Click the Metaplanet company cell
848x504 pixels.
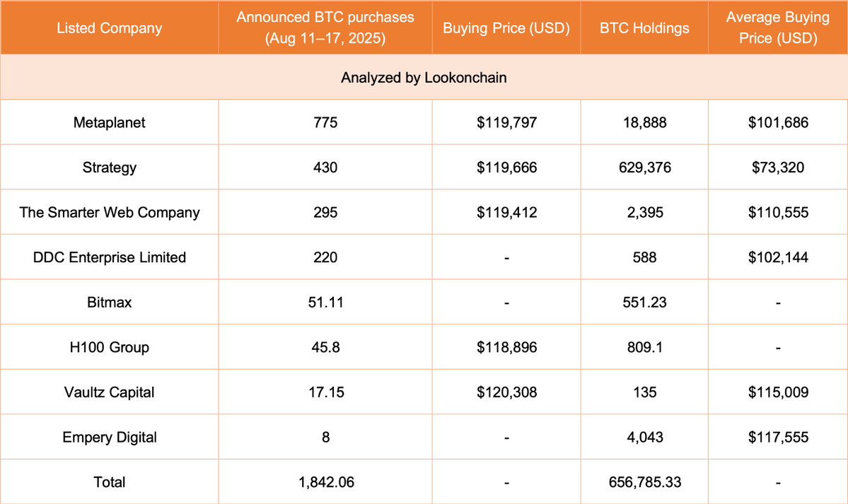(x=109, y=122)
